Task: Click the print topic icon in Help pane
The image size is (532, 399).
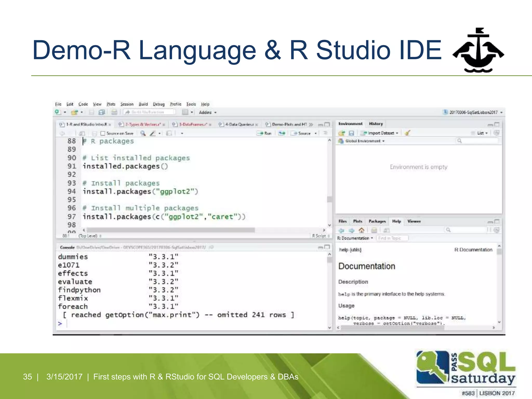Action: (374, 230)
